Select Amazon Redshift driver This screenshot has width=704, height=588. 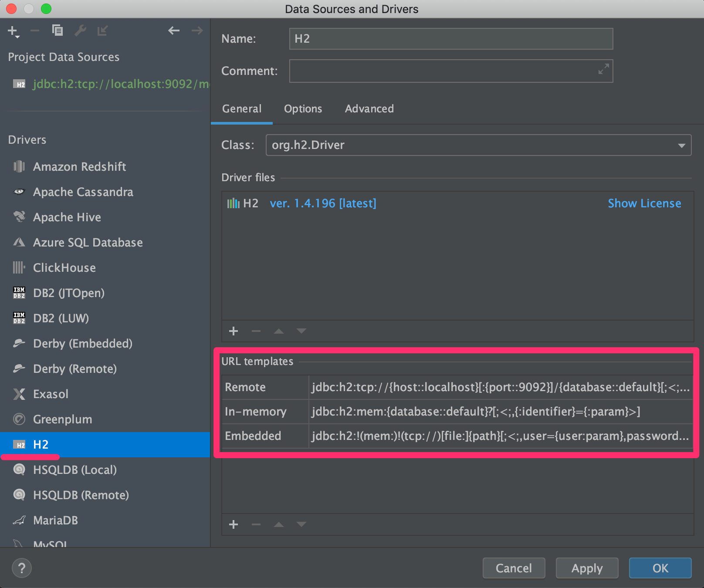[x=105, y=167]
